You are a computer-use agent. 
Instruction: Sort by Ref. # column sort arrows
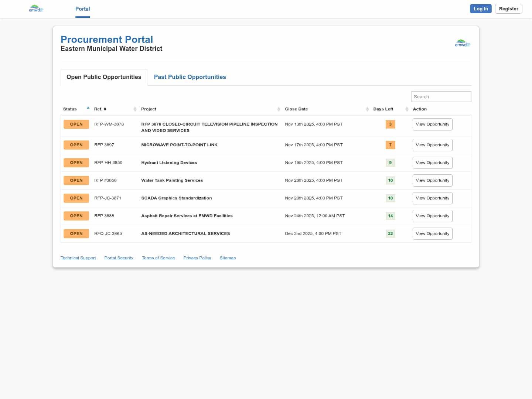(x=135, y=109)
